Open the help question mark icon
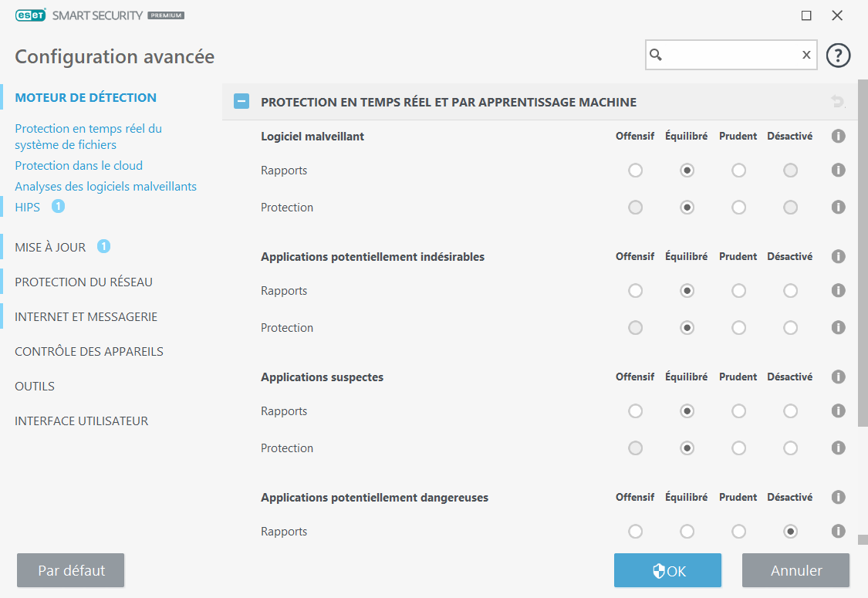Viewport: 868px width, 598px height. click(838, 56)
